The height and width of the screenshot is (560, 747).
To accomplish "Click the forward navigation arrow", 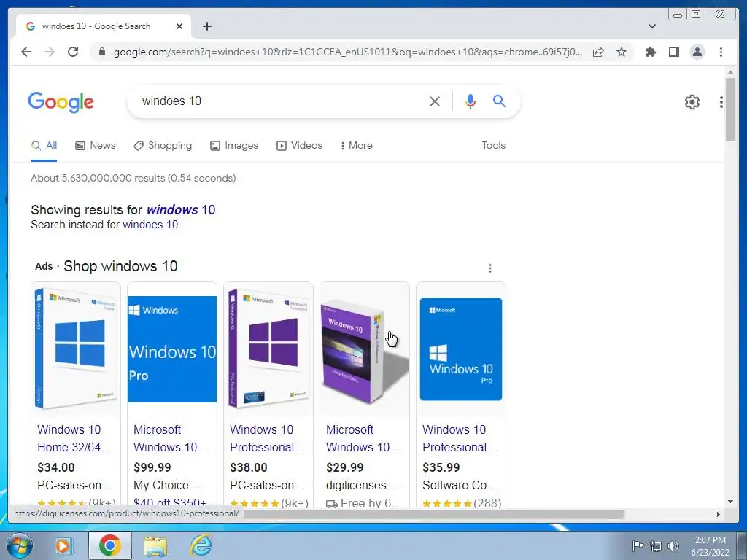I will coord(50,52).
